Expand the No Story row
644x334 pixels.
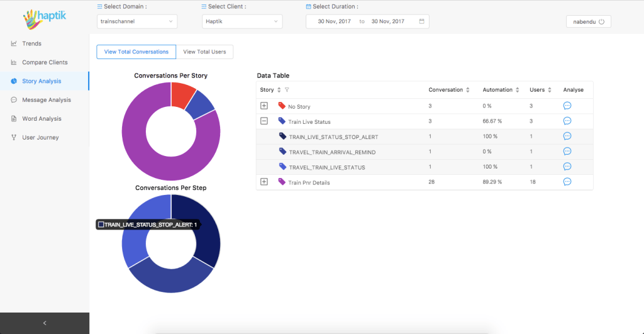click(x=264, y=106)
